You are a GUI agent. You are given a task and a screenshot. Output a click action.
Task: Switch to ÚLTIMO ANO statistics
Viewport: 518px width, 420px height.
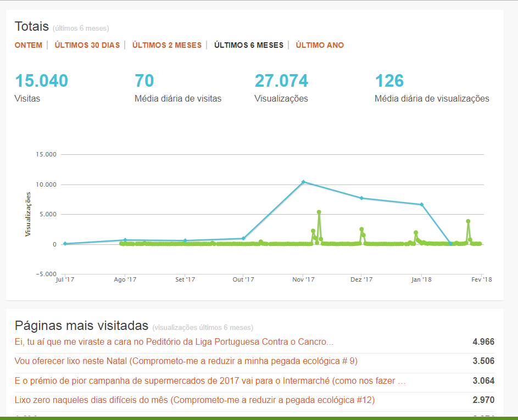[x=319, y=45]
